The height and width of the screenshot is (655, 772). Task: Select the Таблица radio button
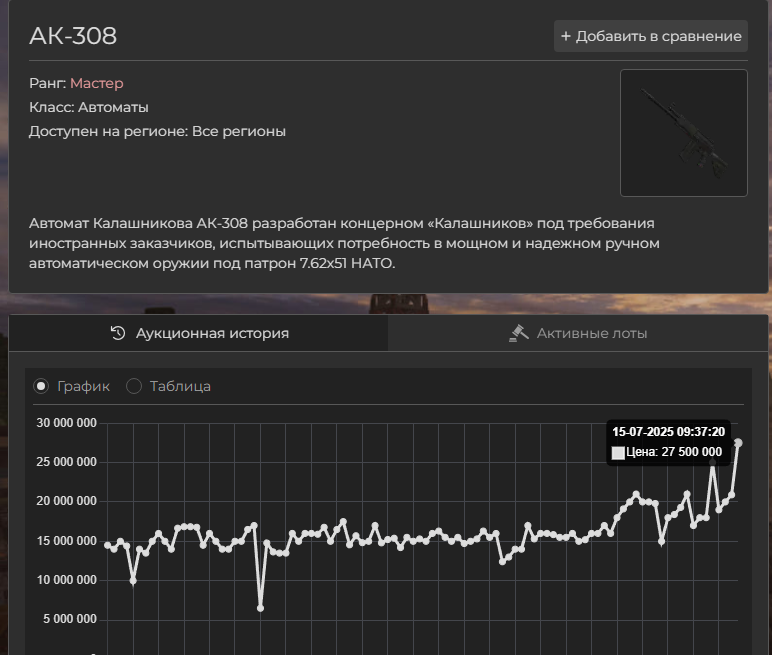[134, 386]
